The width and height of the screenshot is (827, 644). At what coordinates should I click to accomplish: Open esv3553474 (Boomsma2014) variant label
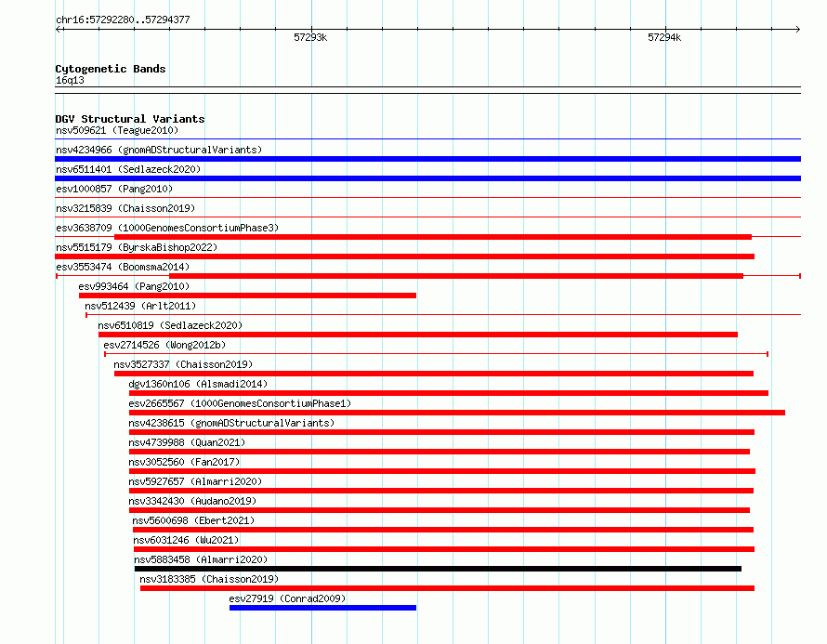coord(123,267)
